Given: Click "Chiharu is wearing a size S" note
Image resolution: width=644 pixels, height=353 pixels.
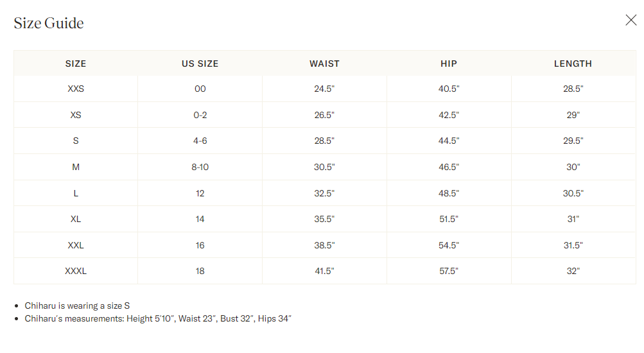Looking at the screenshot, I should (x=77, y=306).
